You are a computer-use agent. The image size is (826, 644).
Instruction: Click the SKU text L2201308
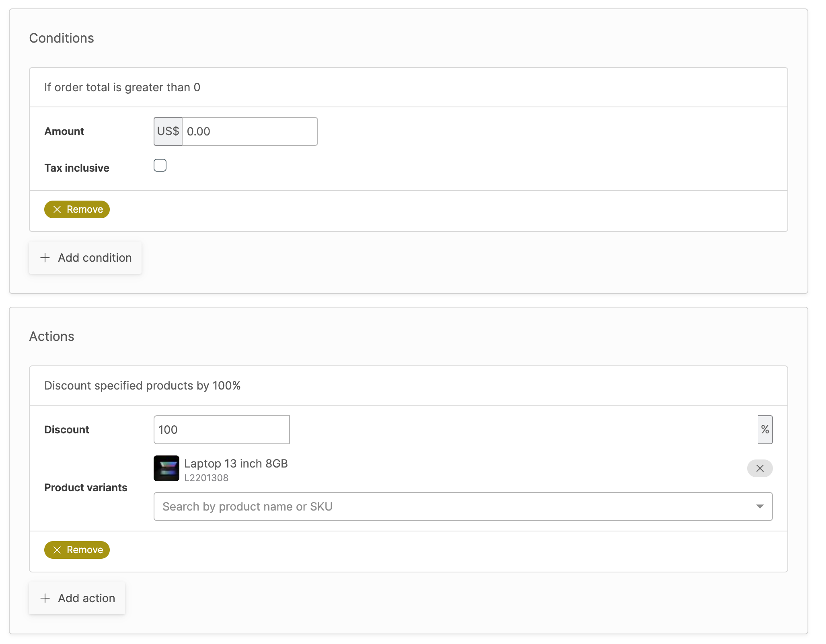[206, 478]
